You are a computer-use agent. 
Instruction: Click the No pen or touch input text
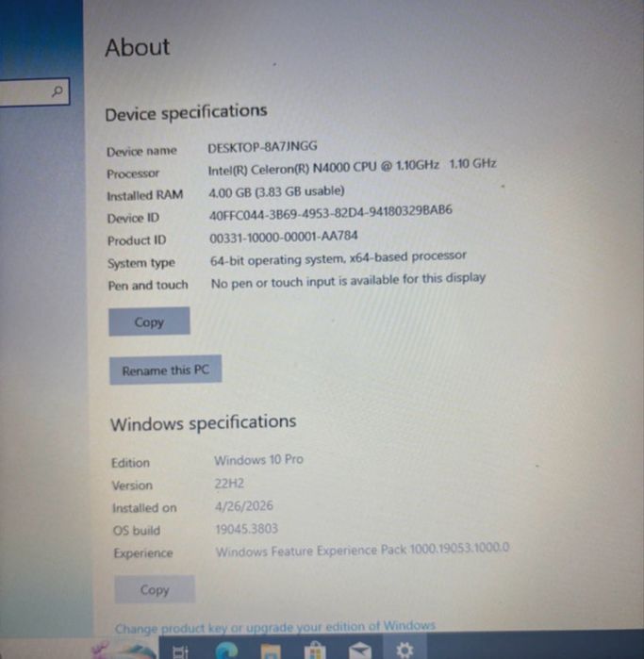point(348,281)
